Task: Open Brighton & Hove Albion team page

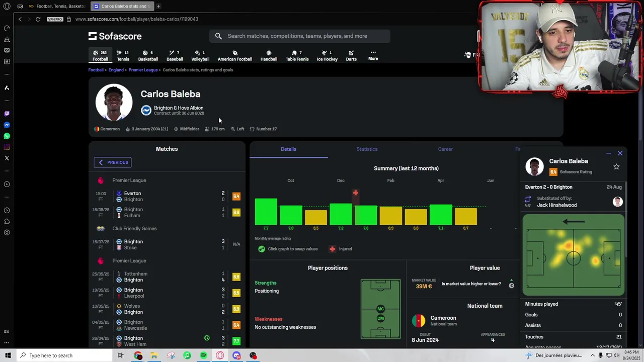Action: click(x=179, y=108)
